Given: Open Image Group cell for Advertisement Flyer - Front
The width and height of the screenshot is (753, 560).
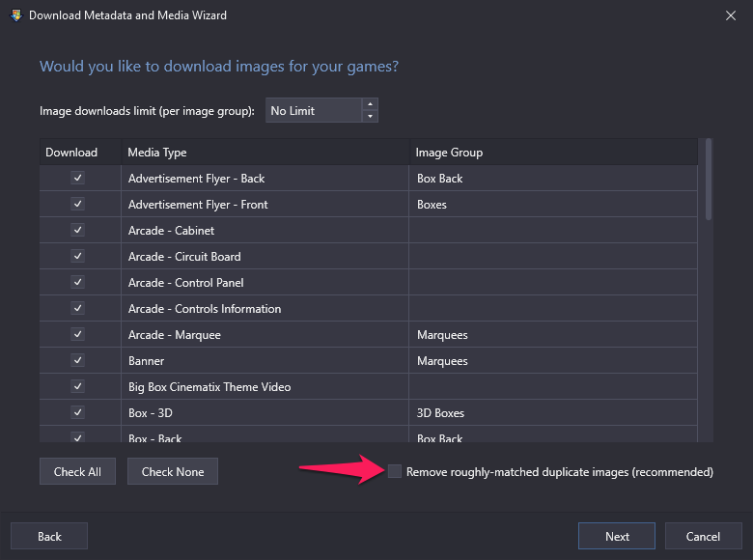Looking at the screenshot, I should tap(553, 204).
